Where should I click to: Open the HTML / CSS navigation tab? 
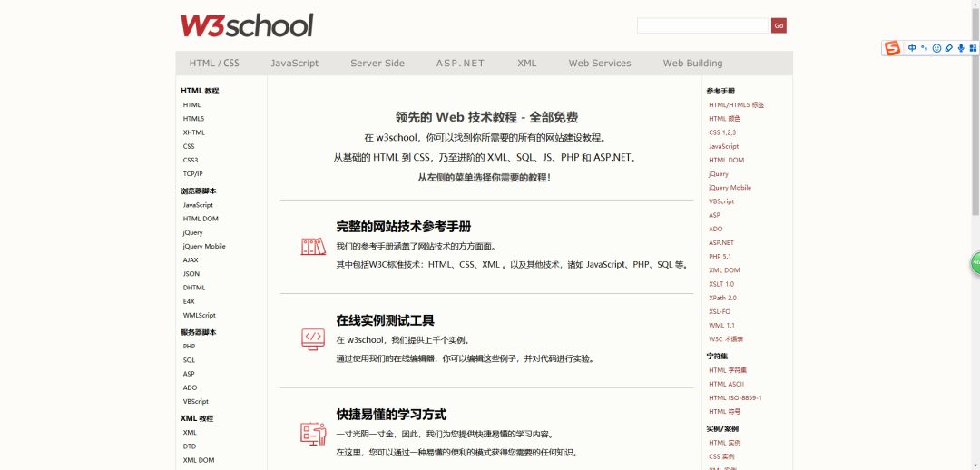tap(214, 64)
